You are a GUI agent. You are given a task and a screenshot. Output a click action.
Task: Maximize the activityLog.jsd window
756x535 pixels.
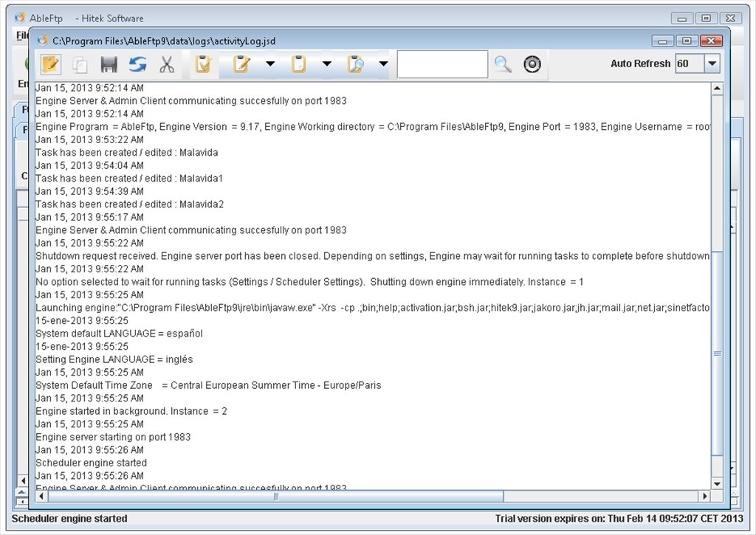point(687,41)
